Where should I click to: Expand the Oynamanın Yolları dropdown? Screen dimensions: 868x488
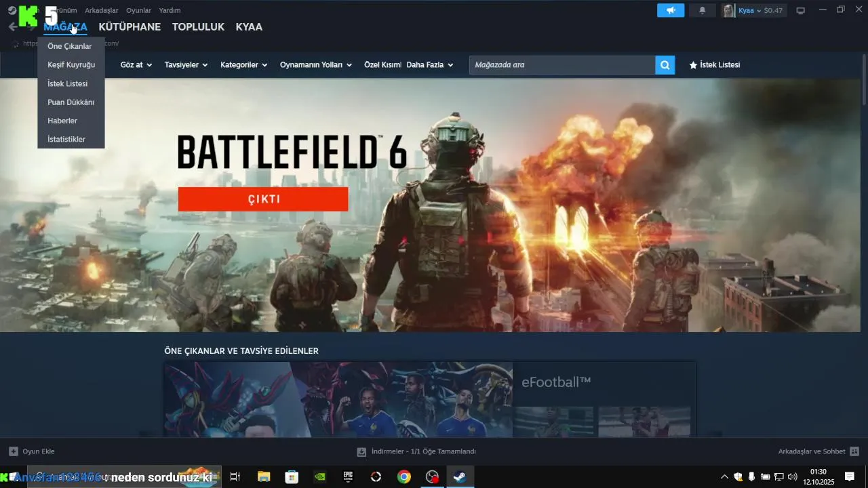click(x=316, y=65)
